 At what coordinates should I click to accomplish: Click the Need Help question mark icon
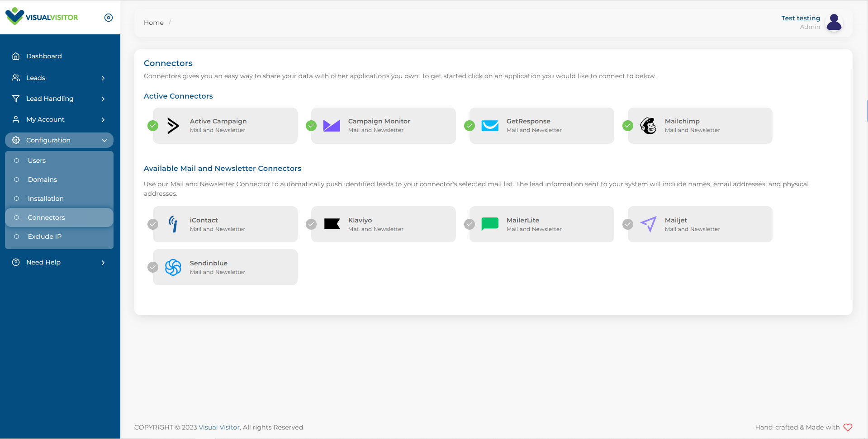[x=16, y=262]
